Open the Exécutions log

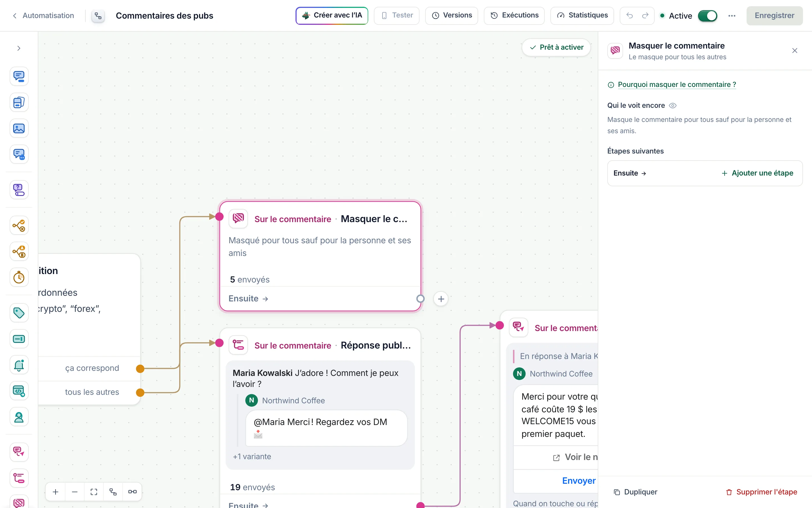coord(514,16)
